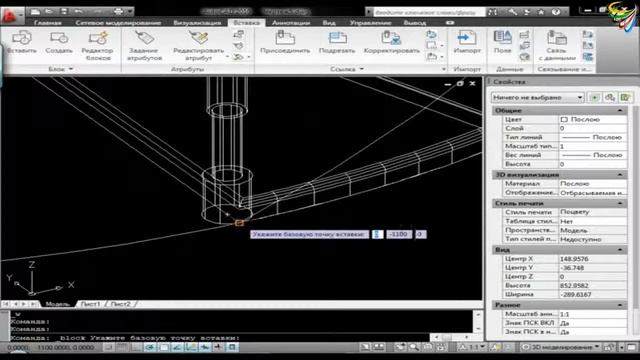Click the -1100 dynamic input coordinate field
The height and width of the screenshot is (360, 640).
tap(399, 234)
